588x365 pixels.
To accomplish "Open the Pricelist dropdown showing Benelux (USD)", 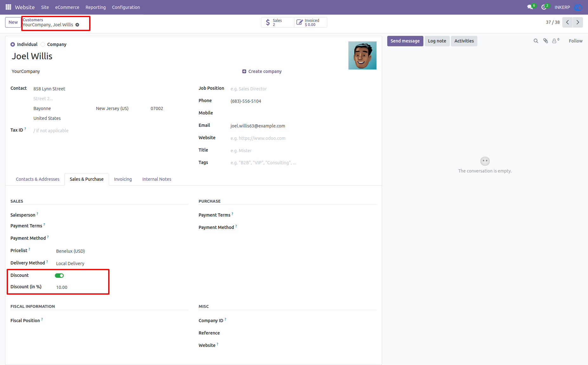I will pos(122,251).
